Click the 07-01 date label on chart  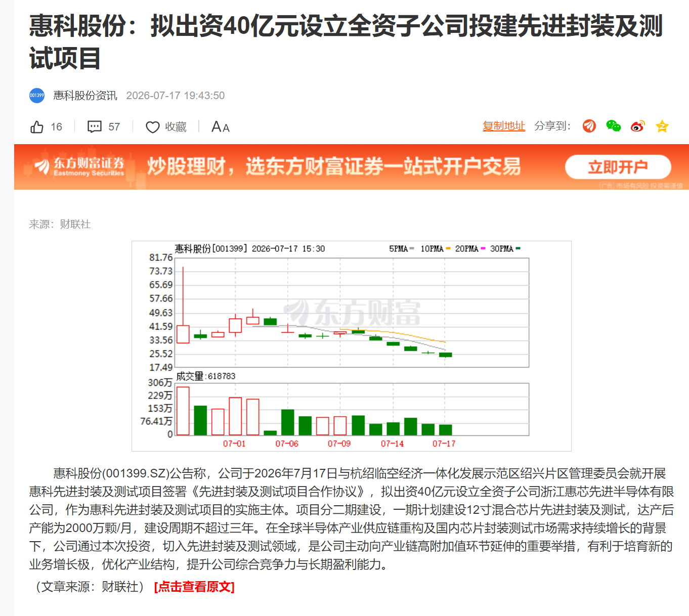(x=234, y=444)
